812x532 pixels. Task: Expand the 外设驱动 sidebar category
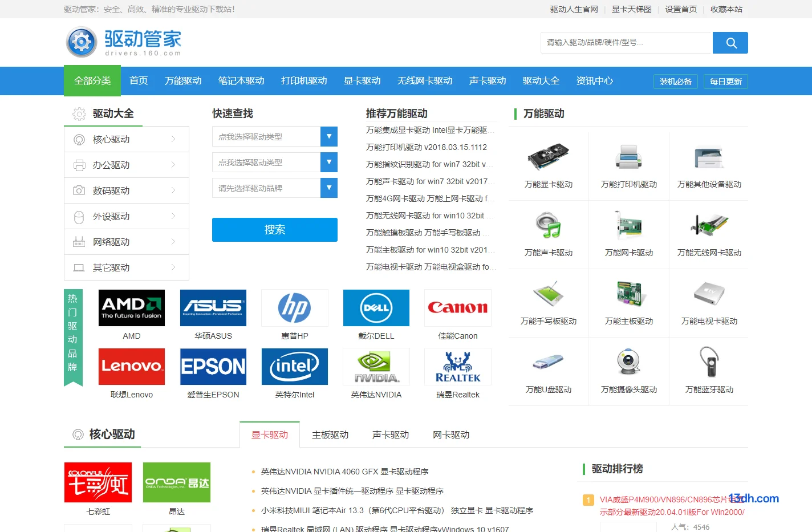coord(127,216)
